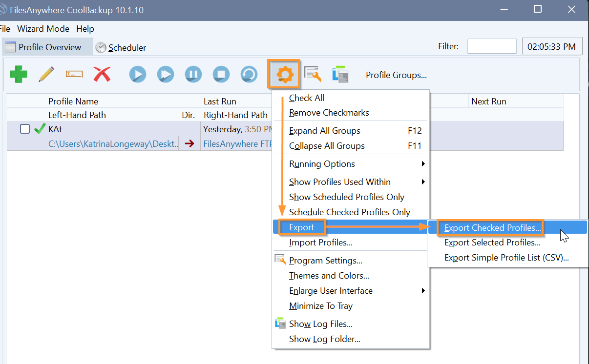The width and height of the screenshot is (589, 364).
Task: Expand the Enlarge User Interface submenu
Action: (x=350, y=291)
